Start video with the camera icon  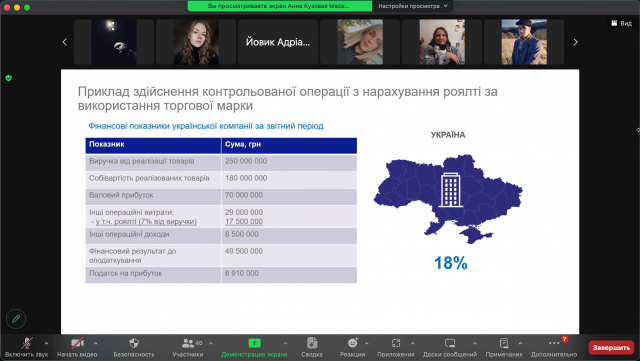click(77, 343)
